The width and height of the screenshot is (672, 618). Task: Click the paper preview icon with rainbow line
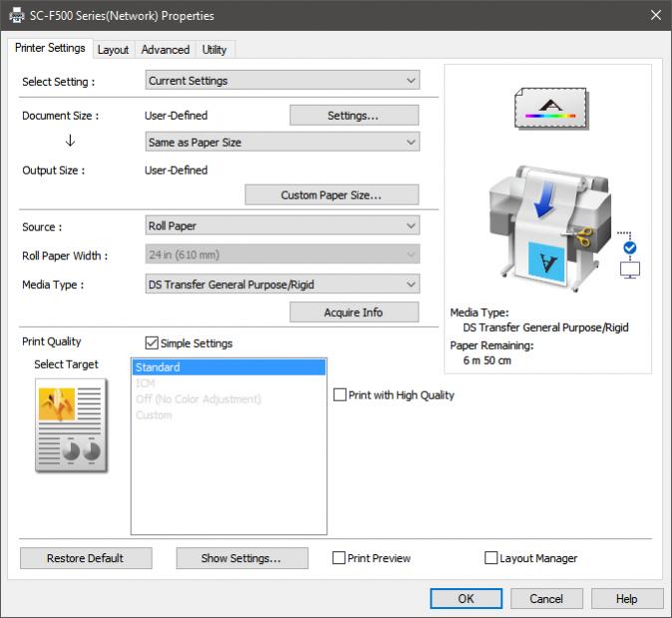(551, 109)
